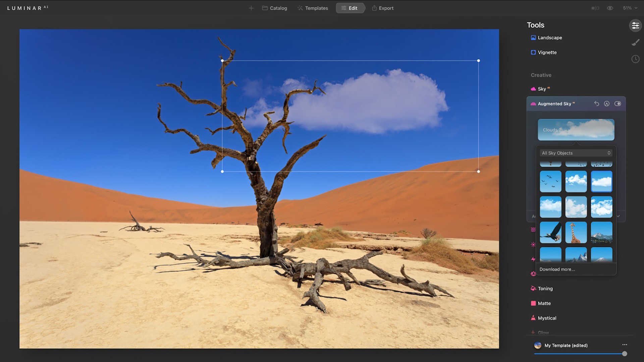Click the Augmented Sky mask icon

click(606, 104)
